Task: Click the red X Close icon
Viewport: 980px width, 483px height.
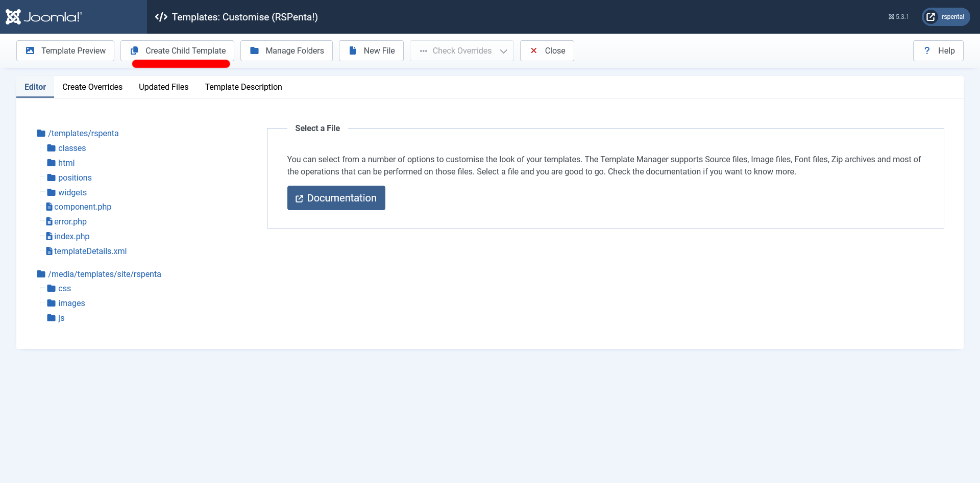Action: click(x=534, y=50)
